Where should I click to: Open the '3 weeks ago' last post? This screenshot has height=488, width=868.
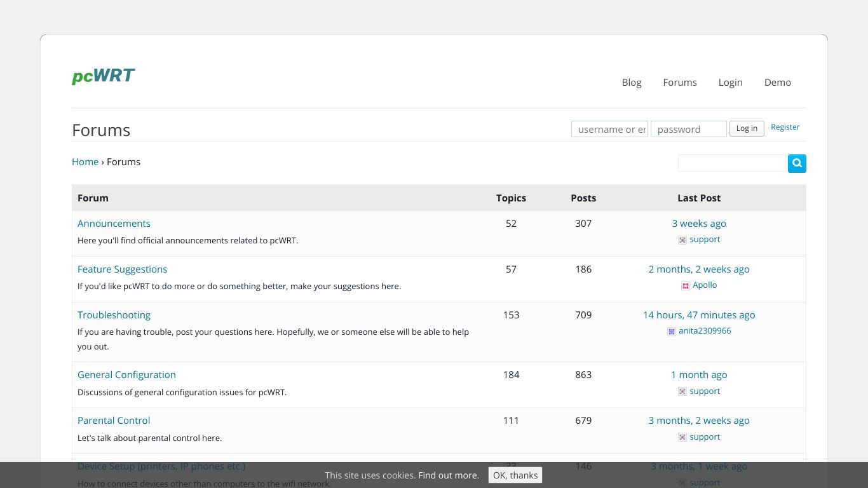point(699,224)
